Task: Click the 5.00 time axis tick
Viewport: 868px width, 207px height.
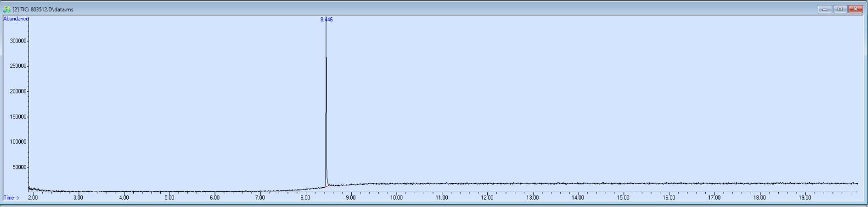Action: pos(169,198)
